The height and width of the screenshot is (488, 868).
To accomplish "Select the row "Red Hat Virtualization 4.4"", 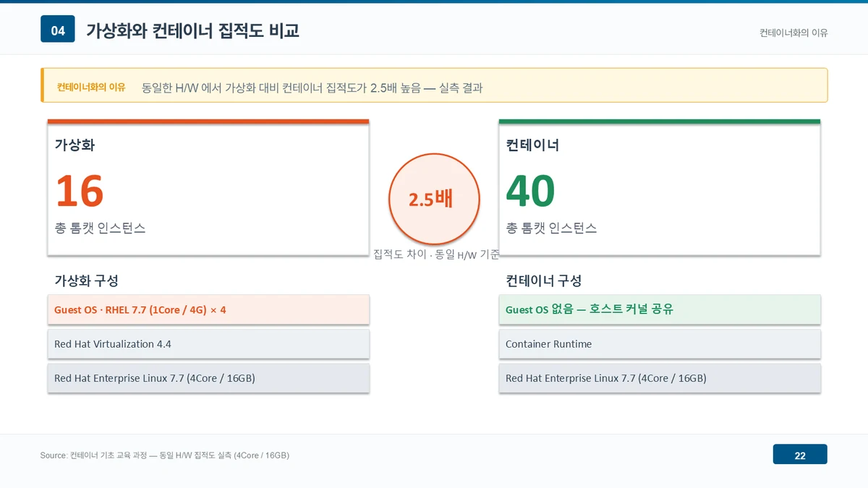I will click(x=208, y=344).
